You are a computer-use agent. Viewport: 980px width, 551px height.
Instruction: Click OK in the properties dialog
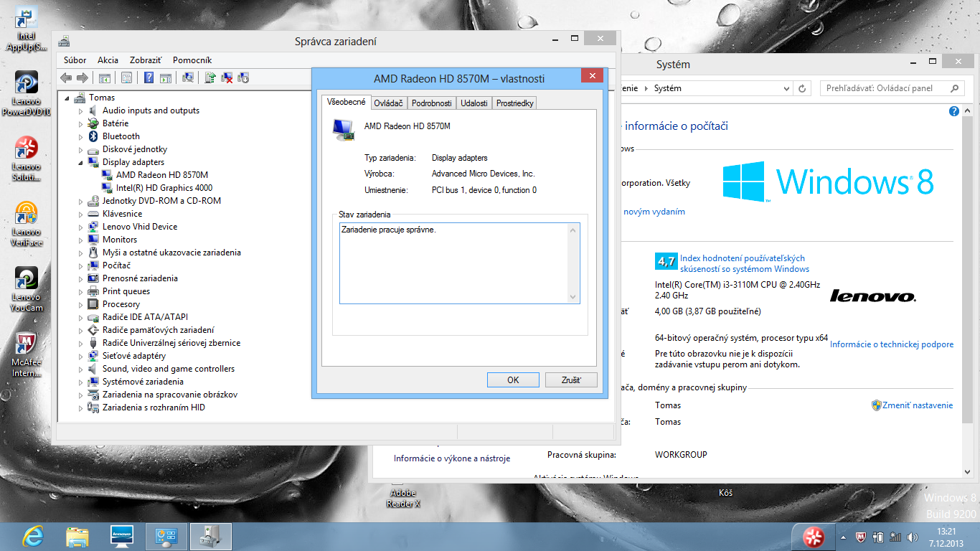513,380
